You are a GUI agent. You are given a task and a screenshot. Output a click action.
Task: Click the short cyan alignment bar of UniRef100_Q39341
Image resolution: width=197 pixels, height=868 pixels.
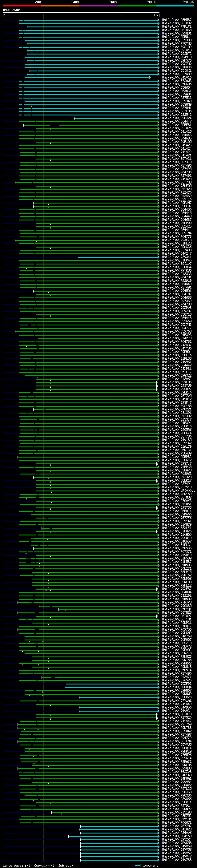[x=118, y=257]
